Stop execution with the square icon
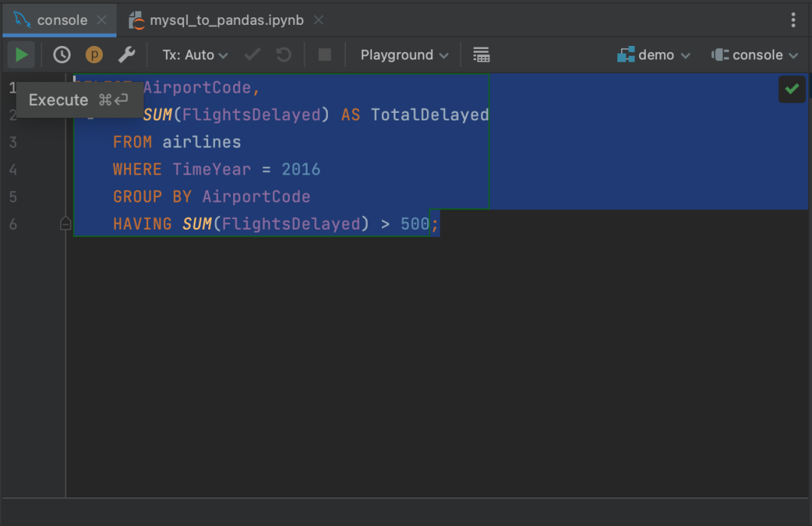 pos(325,55)
